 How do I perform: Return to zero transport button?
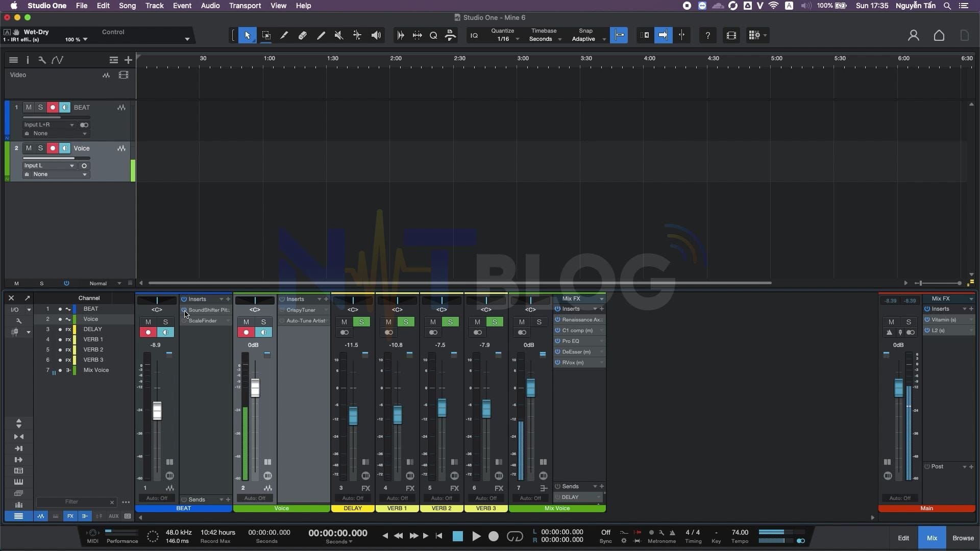pos(439,536)
